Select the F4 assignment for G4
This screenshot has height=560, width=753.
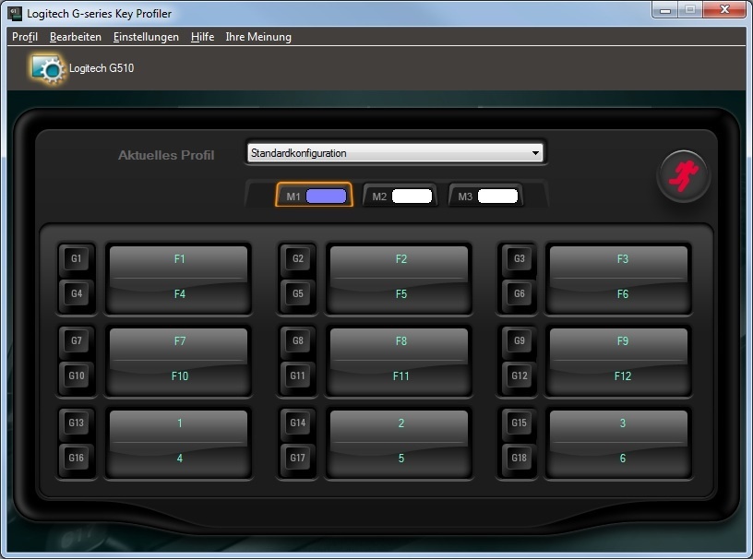[x=179, y=294]
